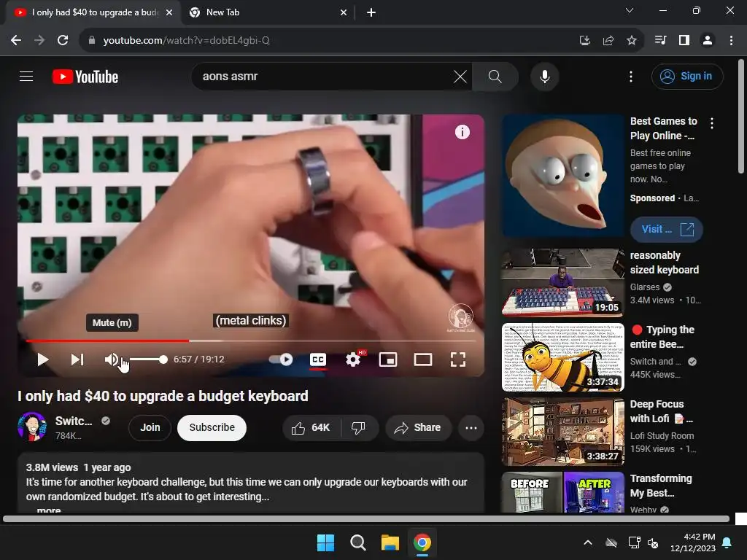Go back in browser history

[16, 41]
